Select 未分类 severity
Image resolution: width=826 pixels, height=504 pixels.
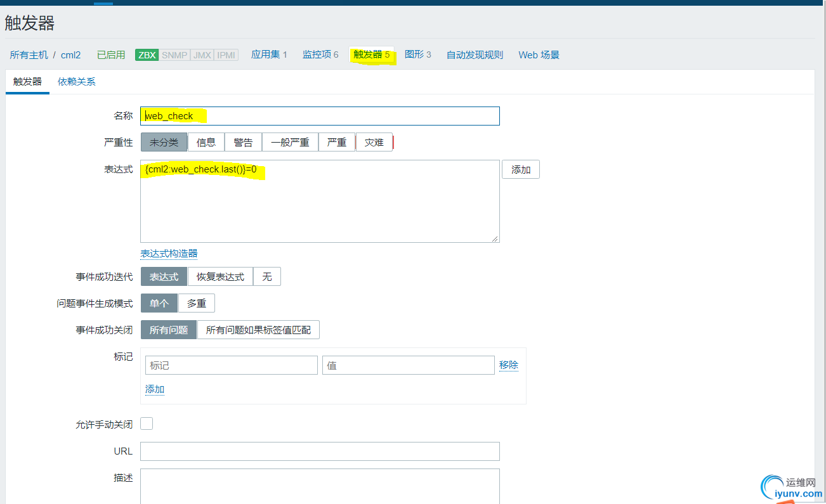point(164,143)
